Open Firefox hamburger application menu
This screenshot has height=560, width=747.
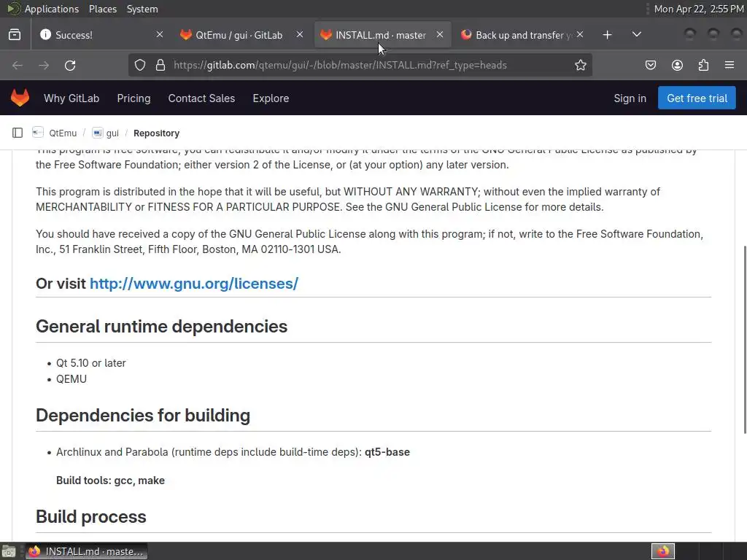[729, 65]
